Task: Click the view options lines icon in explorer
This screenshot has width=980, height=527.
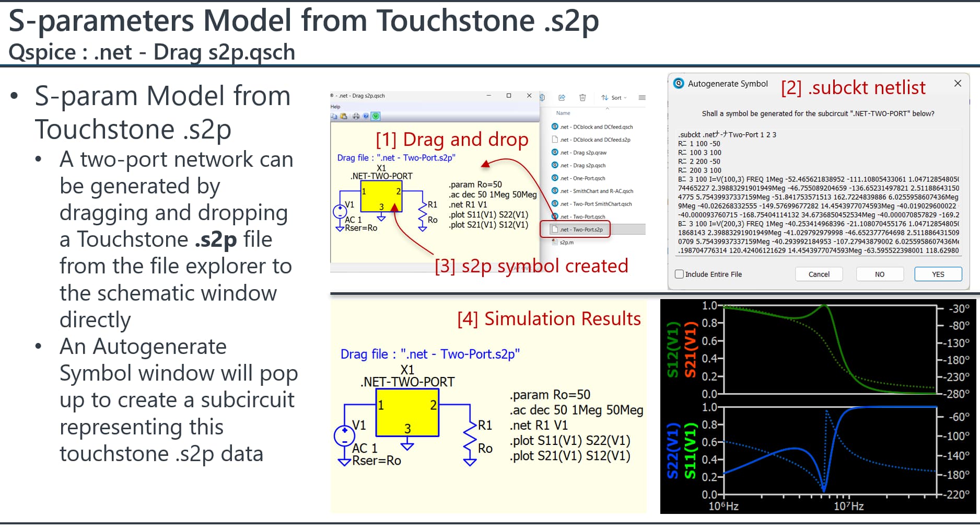Action: (x=642, y=98)
